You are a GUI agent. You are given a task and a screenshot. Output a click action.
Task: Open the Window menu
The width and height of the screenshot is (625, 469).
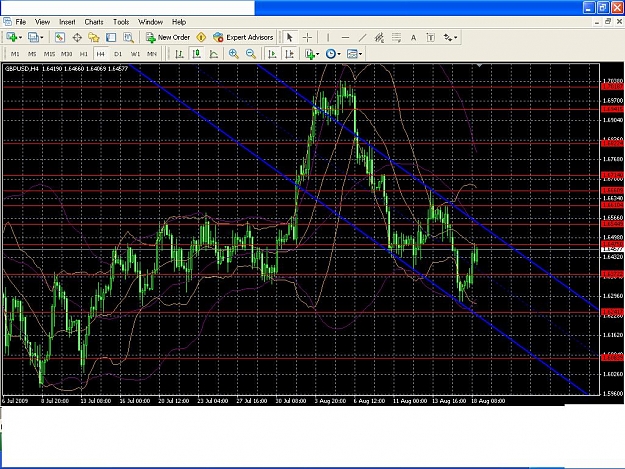click(x=150, y=22)
